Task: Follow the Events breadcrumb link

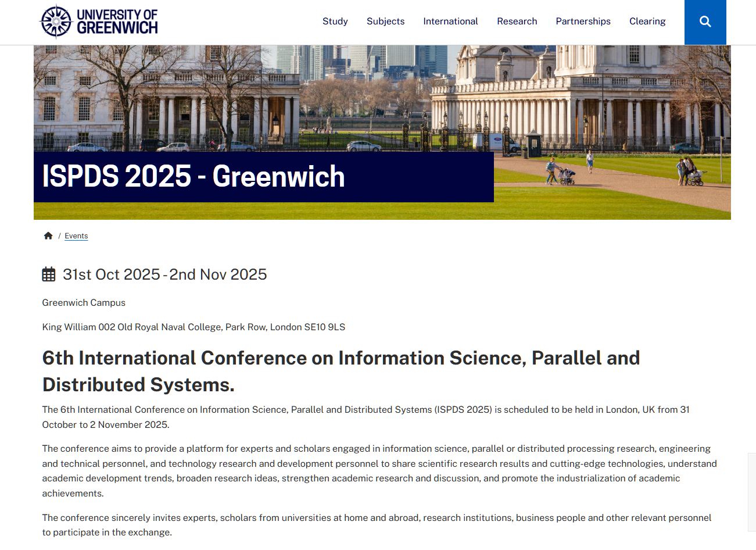Action: (x=76, y=236)
